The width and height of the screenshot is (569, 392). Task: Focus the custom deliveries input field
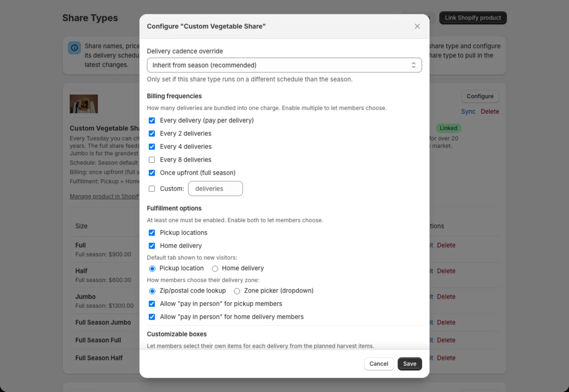click(x=215, y=189)
